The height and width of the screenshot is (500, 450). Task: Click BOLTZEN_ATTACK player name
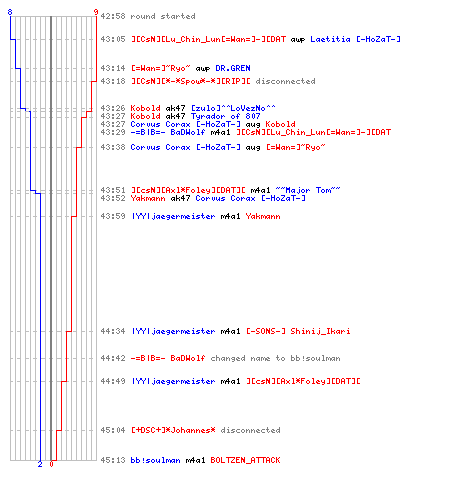(x=245, y=460)
